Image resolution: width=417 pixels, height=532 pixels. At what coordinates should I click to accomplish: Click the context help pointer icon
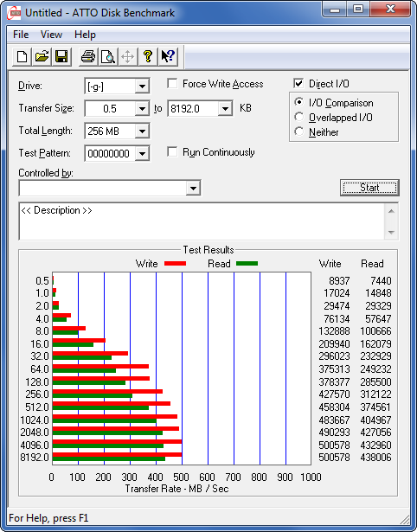coord(168,56)
